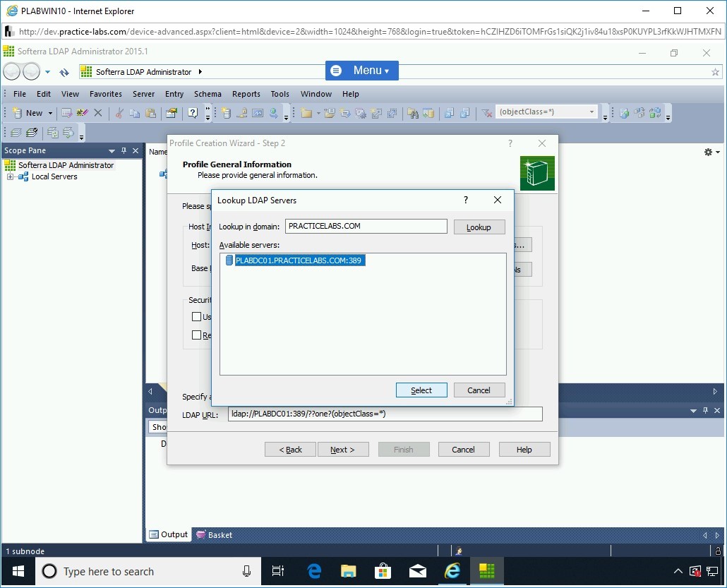
Task: Click the Cut scissors icon
Action: 119,113
